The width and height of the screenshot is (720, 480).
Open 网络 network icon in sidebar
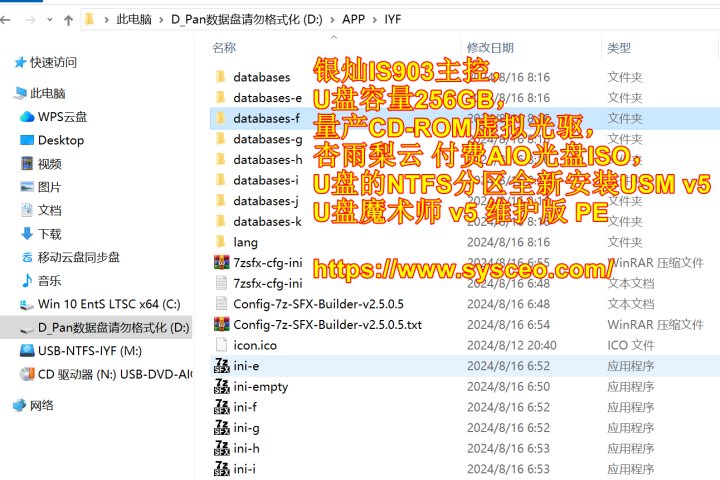coord(19,405)
